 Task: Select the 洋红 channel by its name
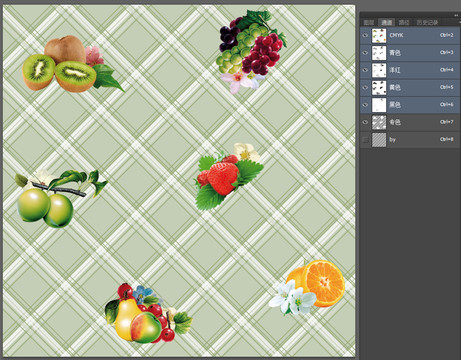pyautogui.click(x=395, y=70)
